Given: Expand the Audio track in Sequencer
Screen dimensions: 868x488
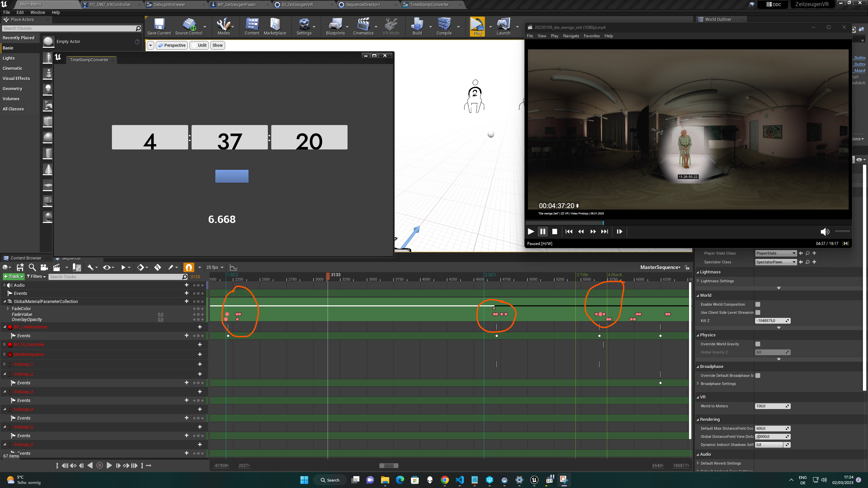Looking at the screenshot, I should coord(4,285).
